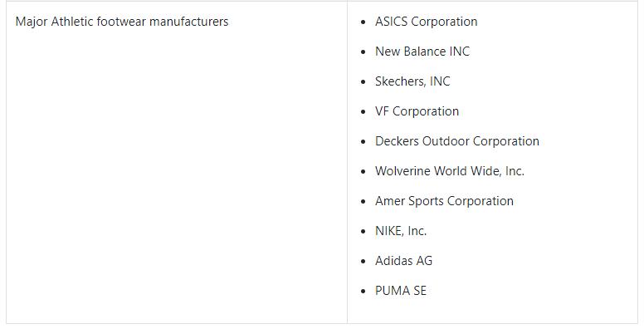
Task: Select PUMA SE in the list
Action: tap(401, 291)
